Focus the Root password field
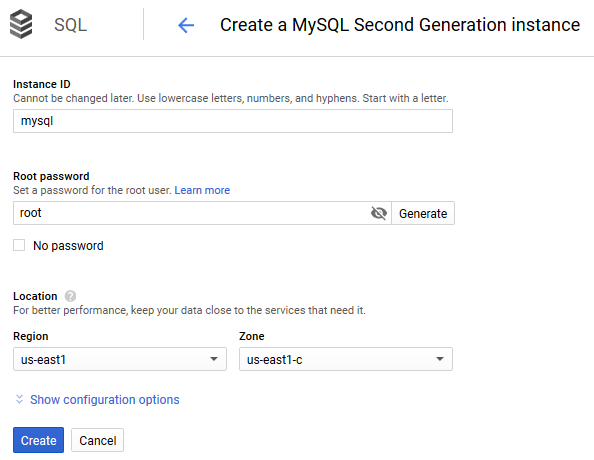The height and width of the screenshot is (460, 594). (x=191, y=213)
